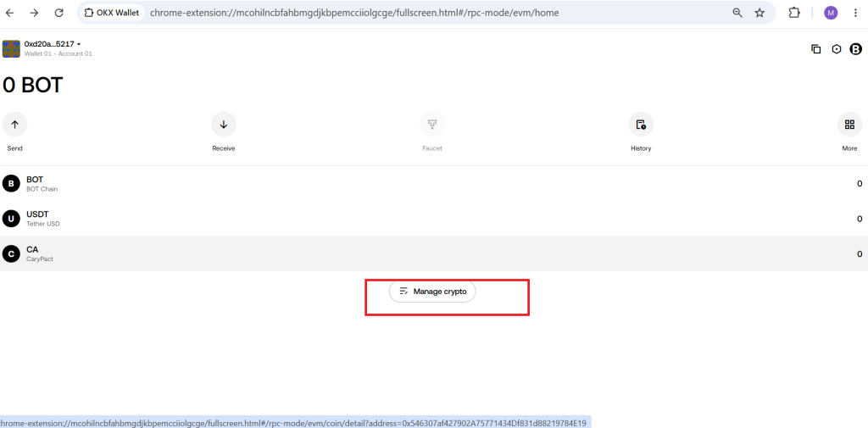The width and height of the screenshot is (868, 428).
Task: Open settings via the hexagon icon
Action: (x=837, y=48)
